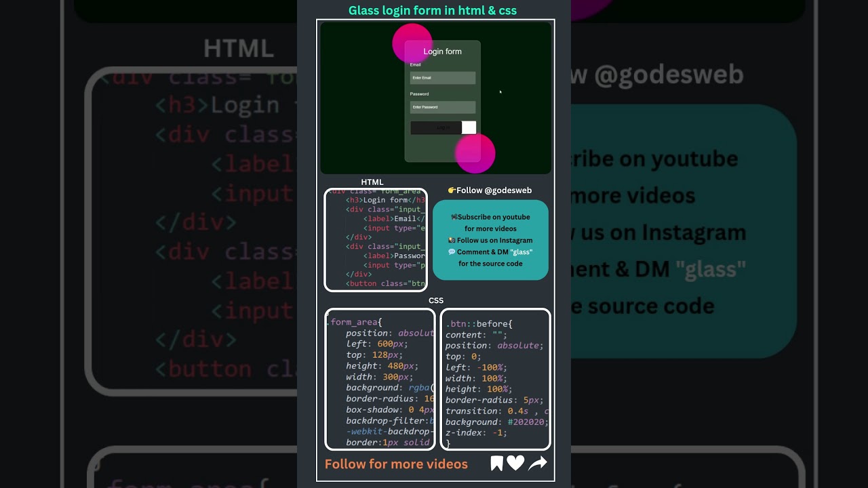Screen dimensions: 868x488
Task: Click the "left: -100%;" CSS line
Action: click(476, 367)
